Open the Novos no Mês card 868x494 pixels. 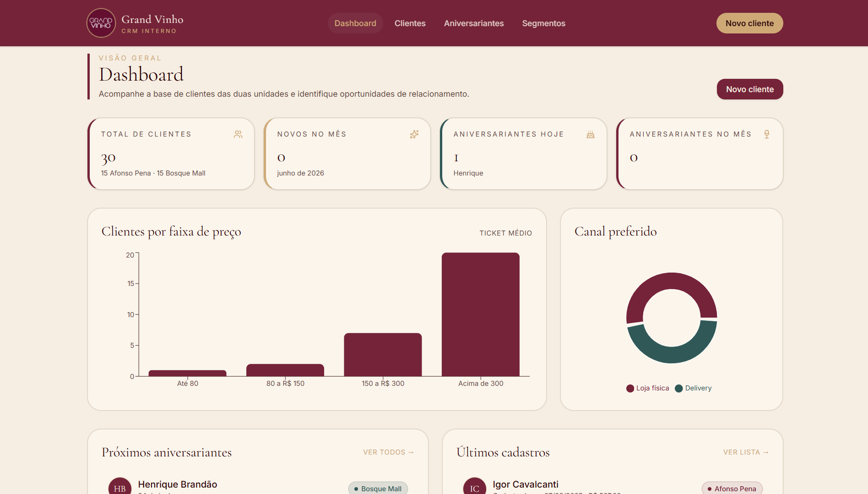coord(347,154)
